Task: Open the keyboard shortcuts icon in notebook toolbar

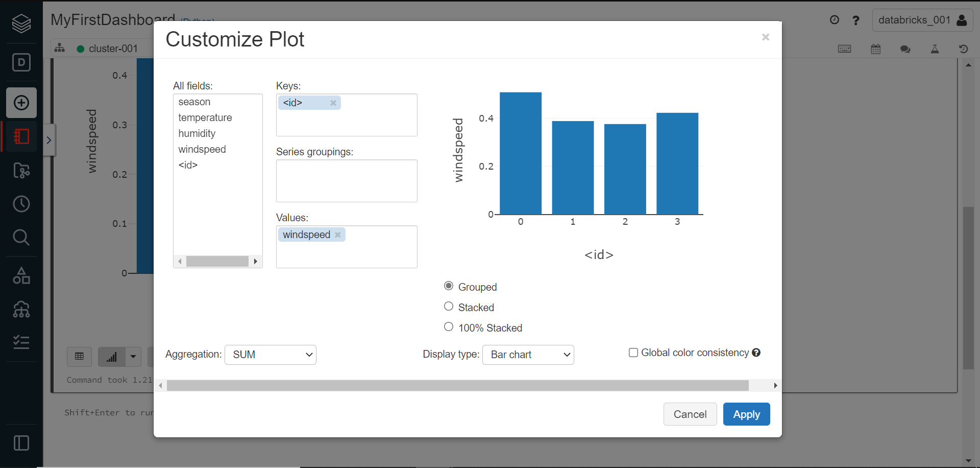Action: (845, 49)
